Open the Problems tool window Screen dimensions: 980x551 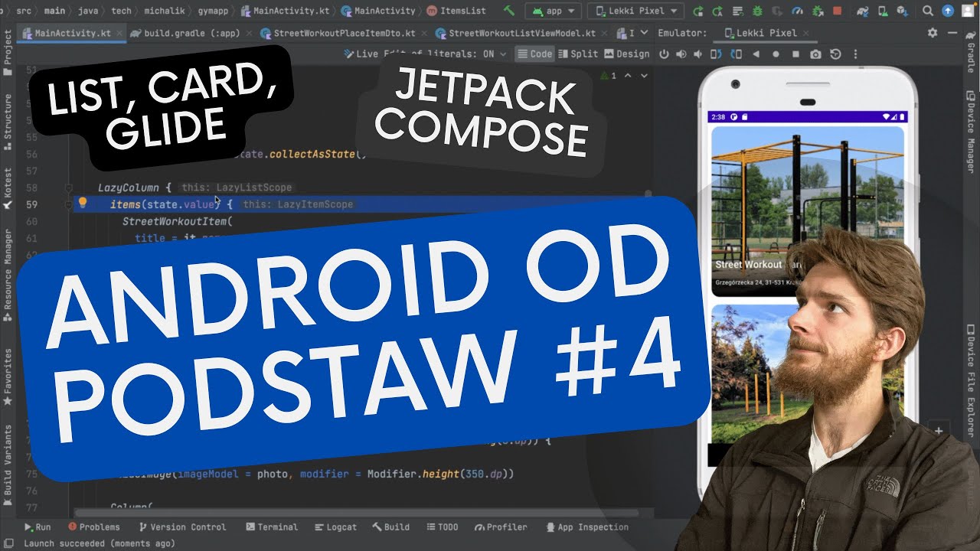tap(94, 527)
